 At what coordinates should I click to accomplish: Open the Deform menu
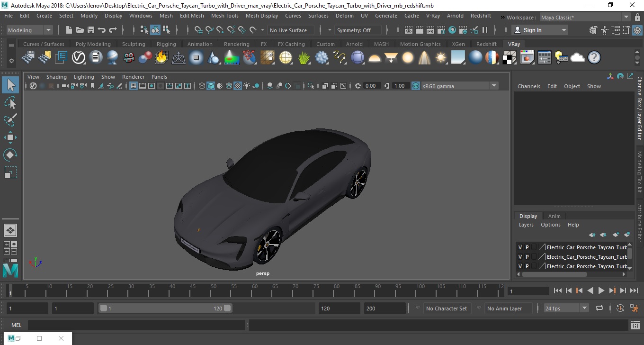click(x=344, y=16)
